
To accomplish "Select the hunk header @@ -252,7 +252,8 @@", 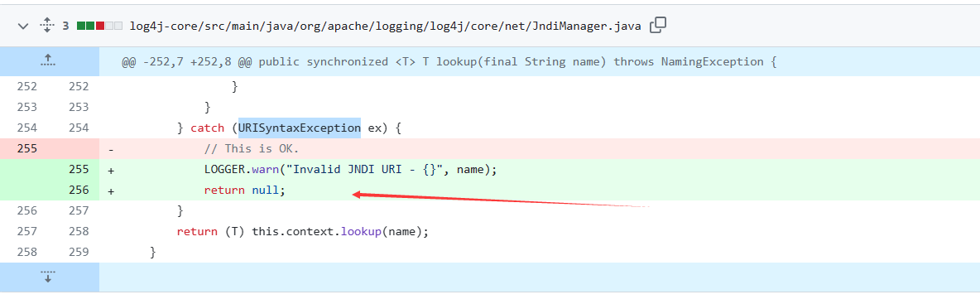I will [x=449, y=62].
